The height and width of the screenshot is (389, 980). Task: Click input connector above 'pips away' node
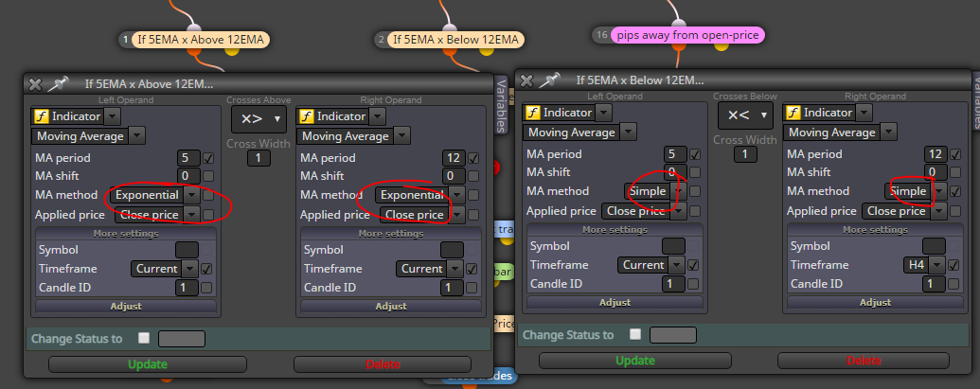678,23
